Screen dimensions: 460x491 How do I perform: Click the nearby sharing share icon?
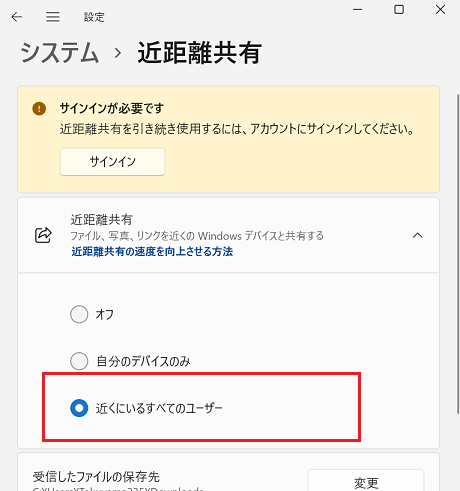click(43, 235)
